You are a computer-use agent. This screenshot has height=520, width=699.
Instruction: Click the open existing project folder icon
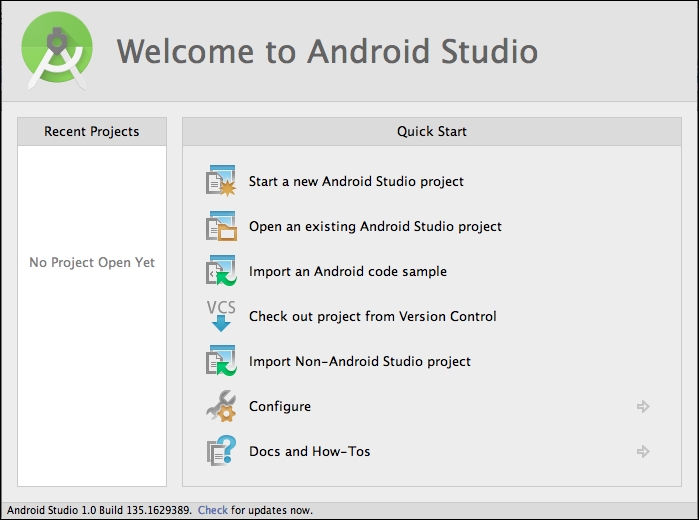pos(221,226)
